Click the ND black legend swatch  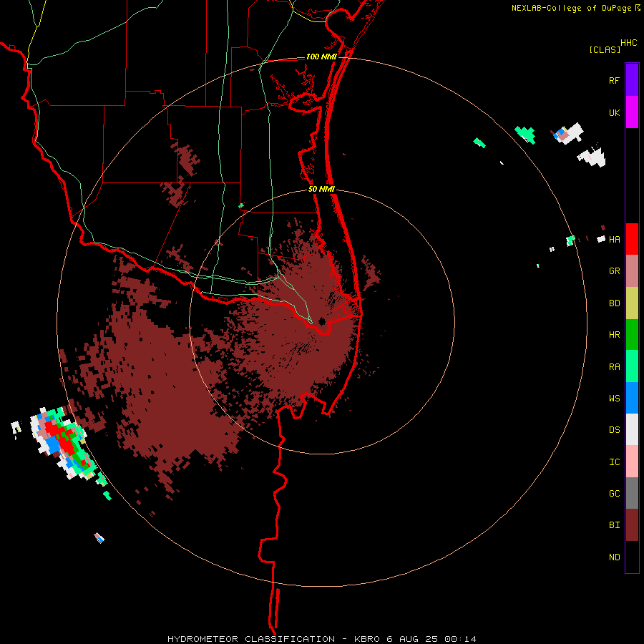click(x=632, y=557)
